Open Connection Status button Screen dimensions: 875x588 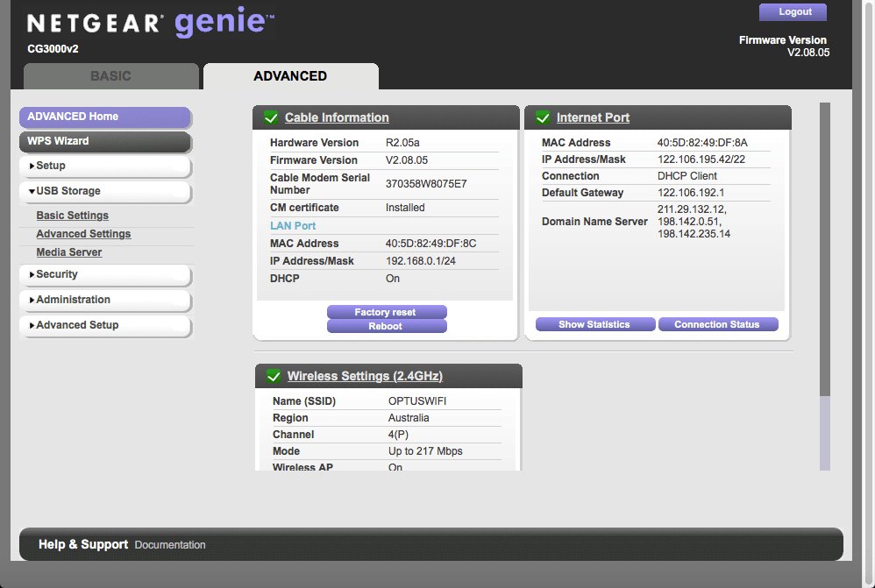718,324
